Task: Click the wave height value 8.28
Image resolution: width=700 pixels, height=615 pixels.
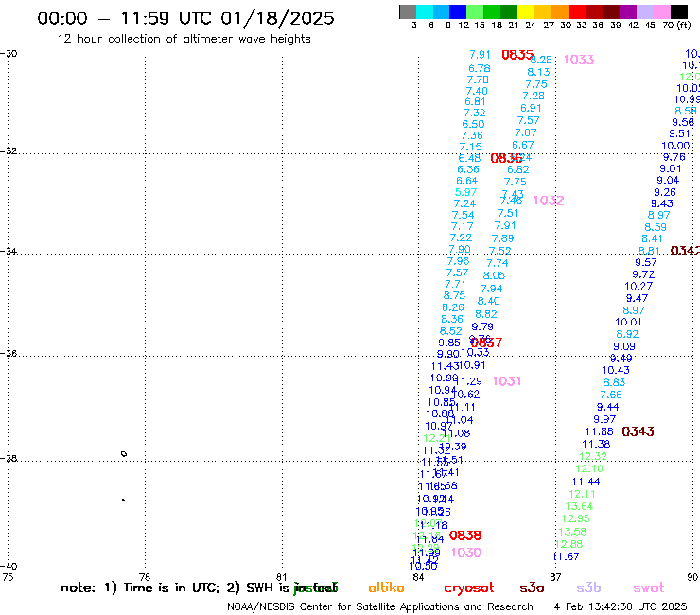Action: coord(542,60)
